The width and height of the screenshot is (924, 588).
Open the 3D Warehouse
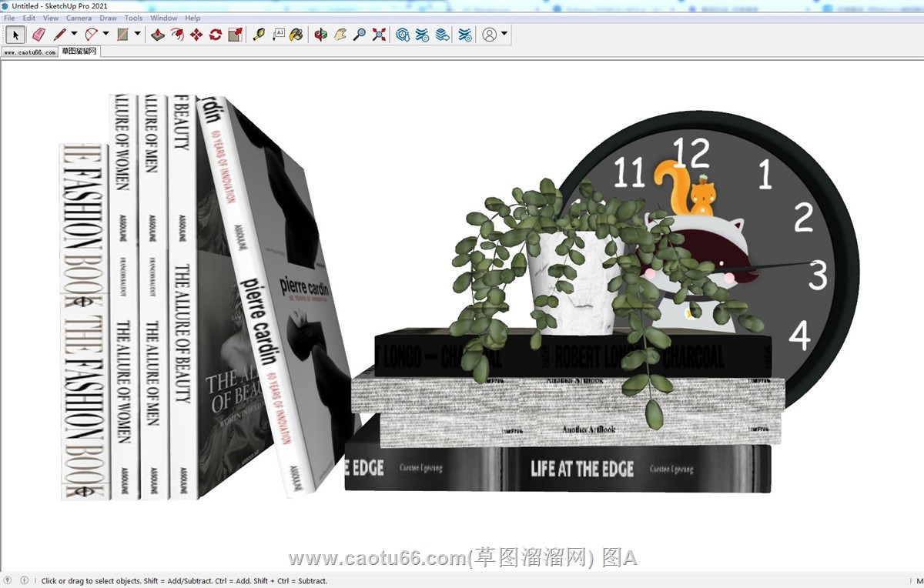[403, 35]
